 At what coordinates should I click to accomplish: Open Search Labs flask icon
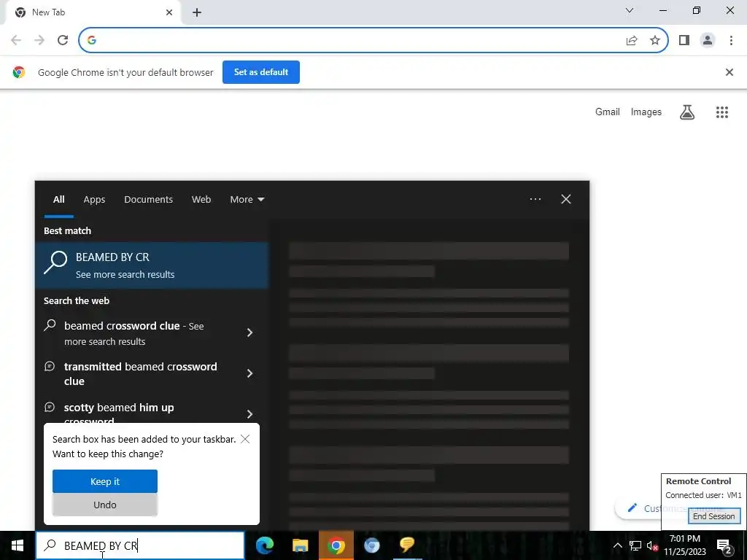pos(687,112)
